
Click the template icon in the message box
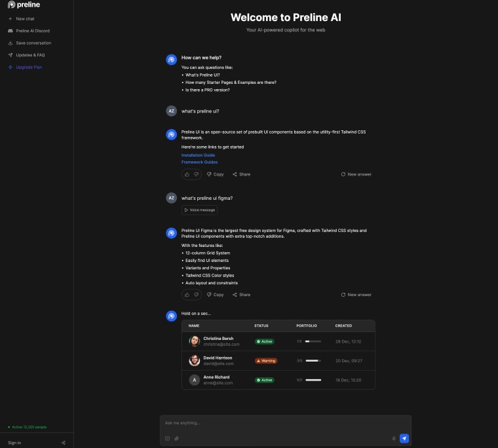coord(167,438)
